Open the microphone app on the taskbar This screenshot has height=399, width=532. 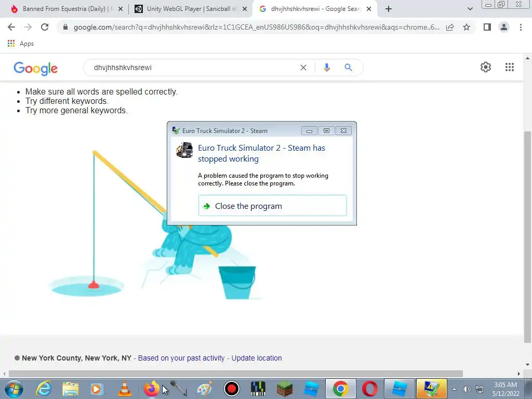click(x=179, y=389)
